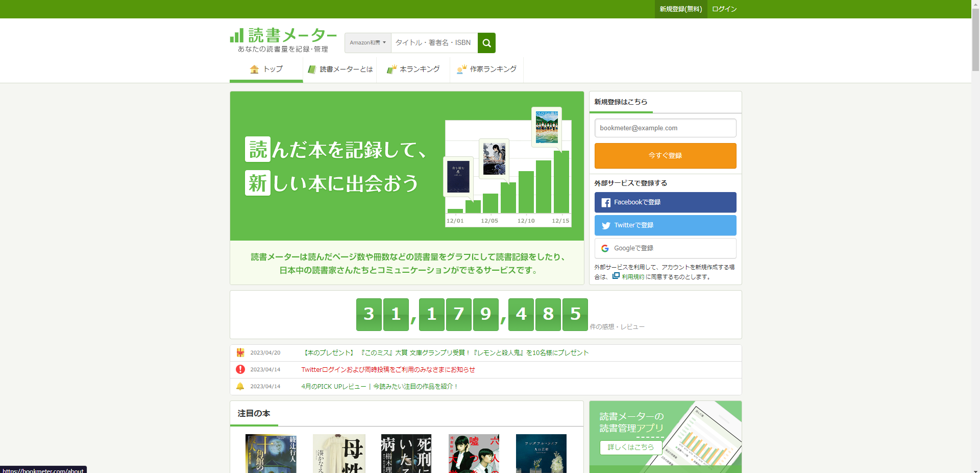Click the crown book icon beside 本ランキング
The width and height of the screenshot is (980, 473).
point(391,69)
